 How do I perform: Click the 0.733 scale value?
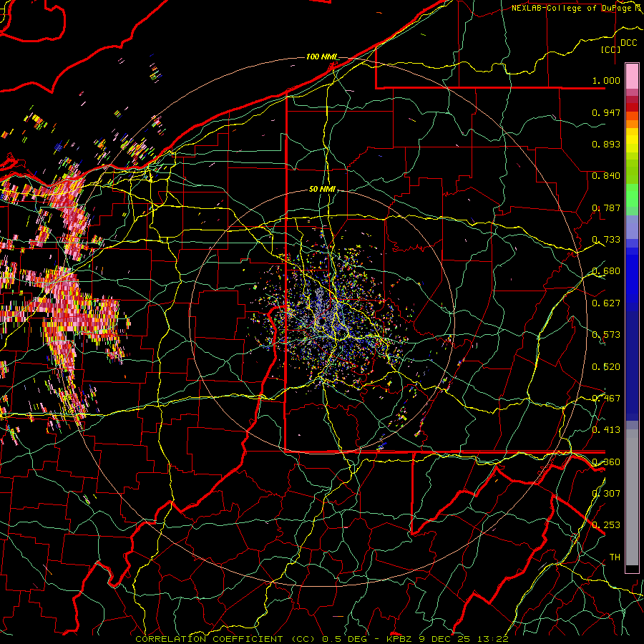click(x=606, y=239)
